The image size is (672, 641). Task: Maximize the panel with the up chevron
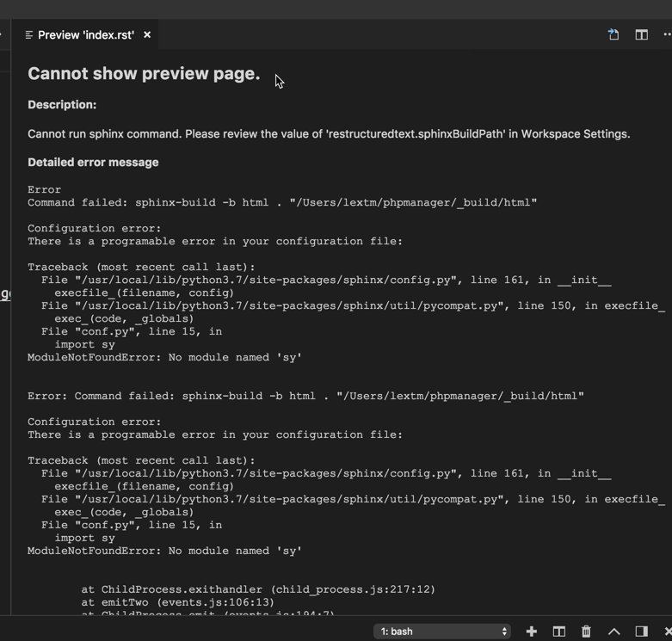coord(613,632)
